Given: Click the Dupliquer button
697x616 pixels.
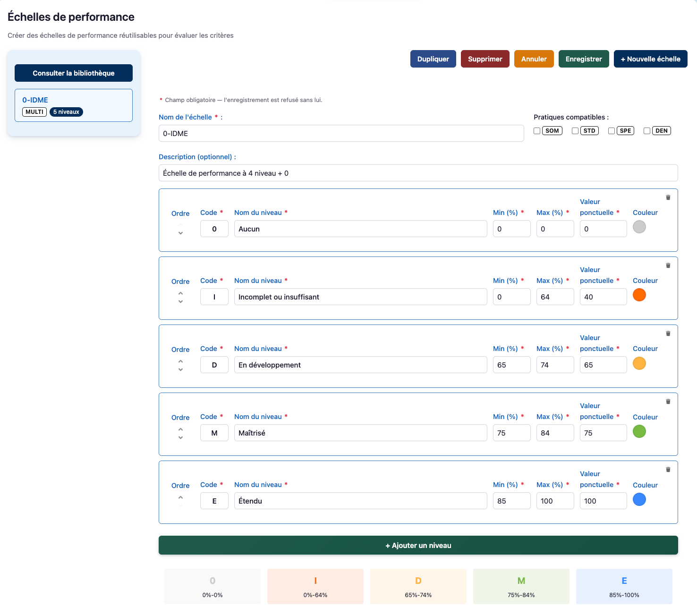Looking at the screenshot, I should (433, 59).
